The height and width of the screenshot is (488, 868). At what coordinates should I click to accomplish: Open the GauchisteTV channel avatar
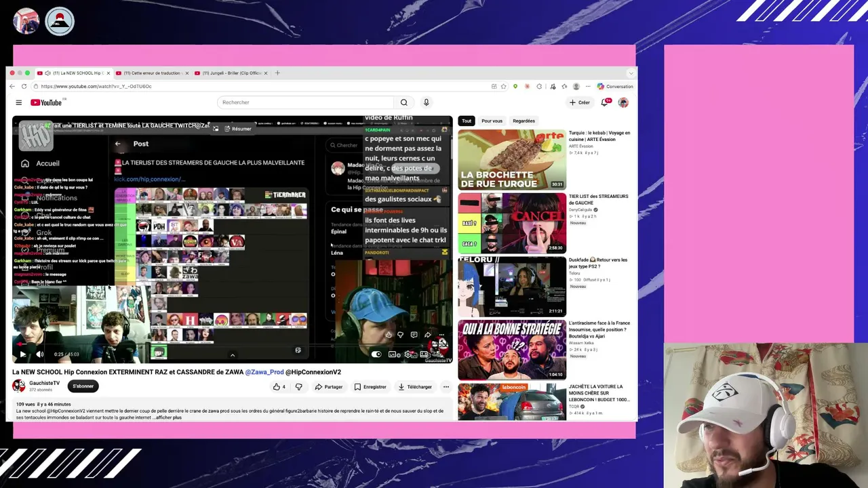pyautogui.click(x=19, y=386)
